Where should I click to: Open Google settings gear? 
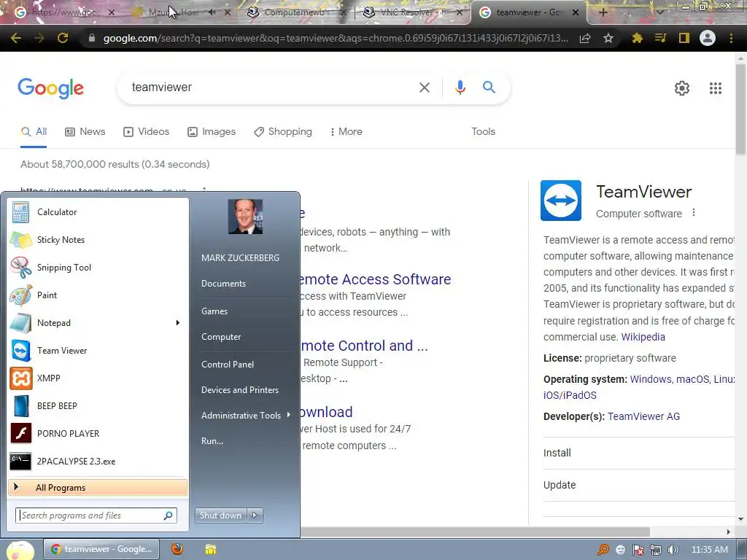(682, 88)
